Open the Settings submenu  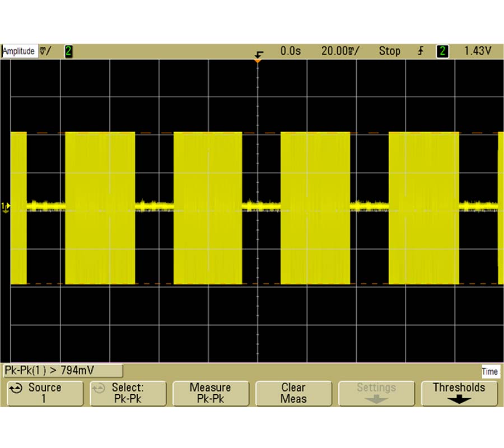point(376,393)
